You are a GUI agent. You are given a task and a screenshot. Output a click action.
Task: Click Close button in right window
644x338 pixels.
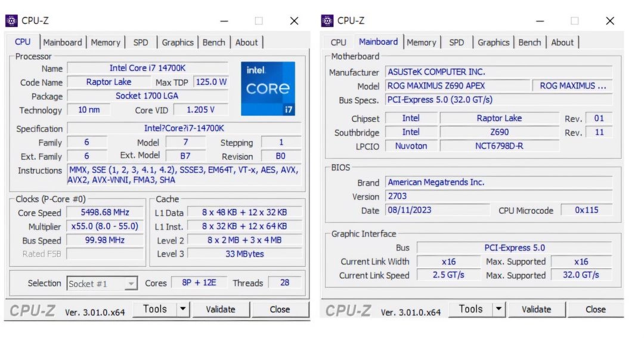pyautogui.click(x=596, y=309)
